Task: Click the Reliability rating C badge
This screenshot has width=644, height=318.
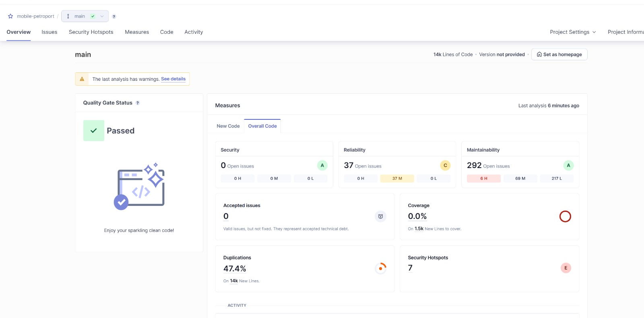Action: coord(445,165)
